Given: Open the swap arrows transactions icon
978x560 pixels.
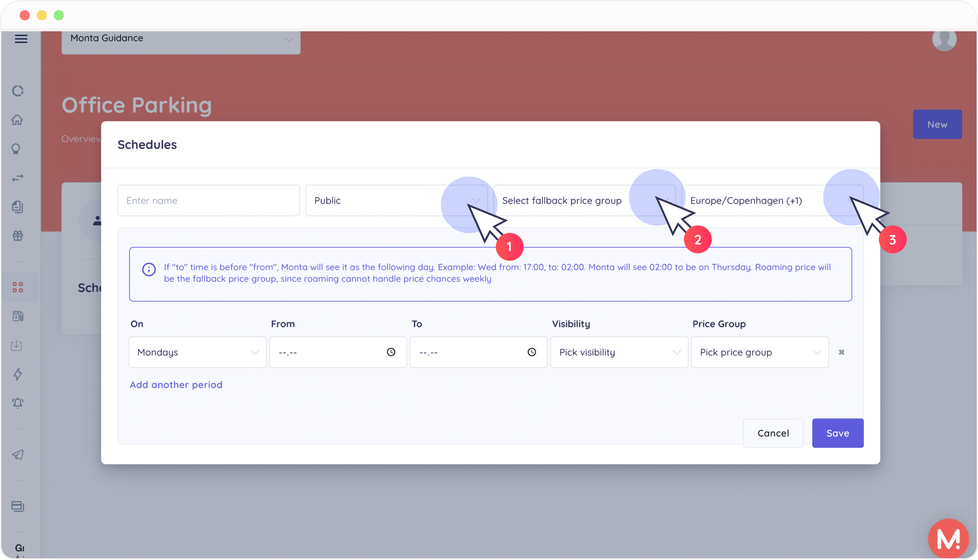Looking at the screenshot, I should coord(18,178).
